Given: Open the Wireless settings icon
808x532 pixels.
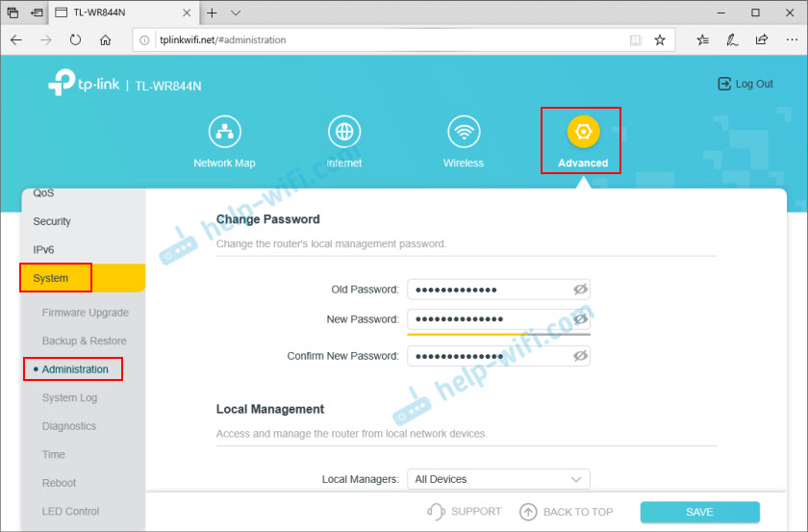Looking at the screenshot, I should coord(463,132).
